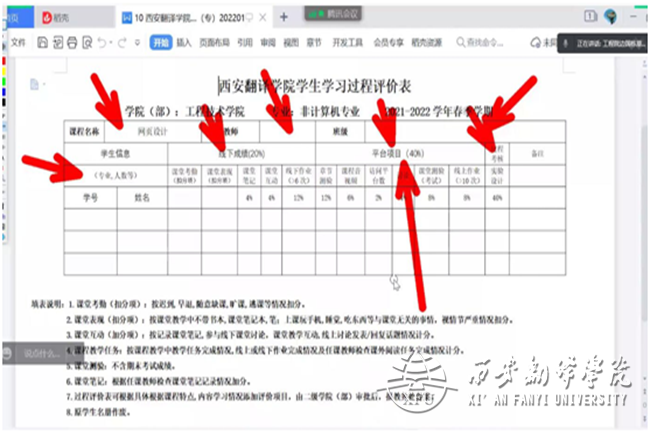Open the 会员专享 ribbon tab
650x433 pixels.
388,42
